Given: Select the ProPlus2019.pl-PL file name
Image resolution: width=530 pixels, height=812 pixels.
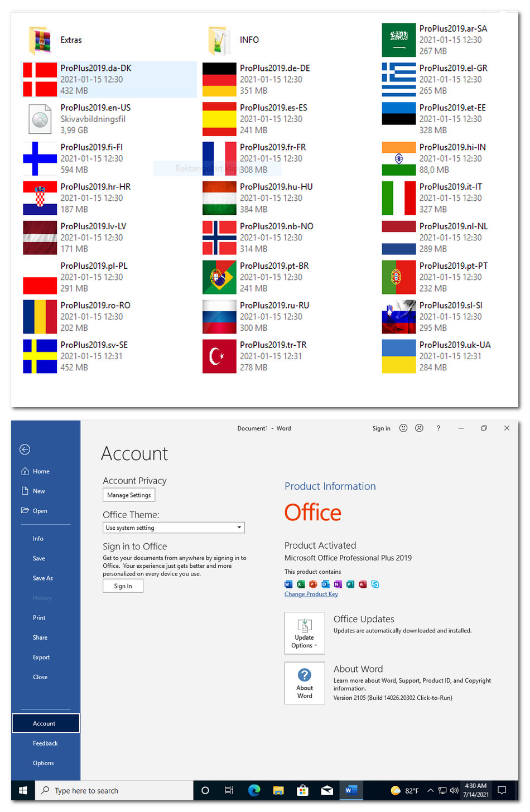Looking at the screenshot, I should 94,266.
